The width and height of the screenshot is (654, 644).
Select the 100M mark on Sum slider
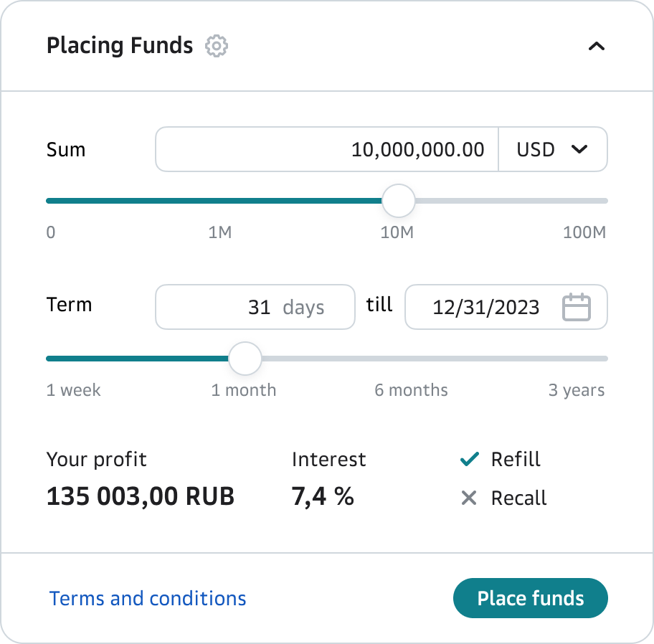click(x=584, y=232)
